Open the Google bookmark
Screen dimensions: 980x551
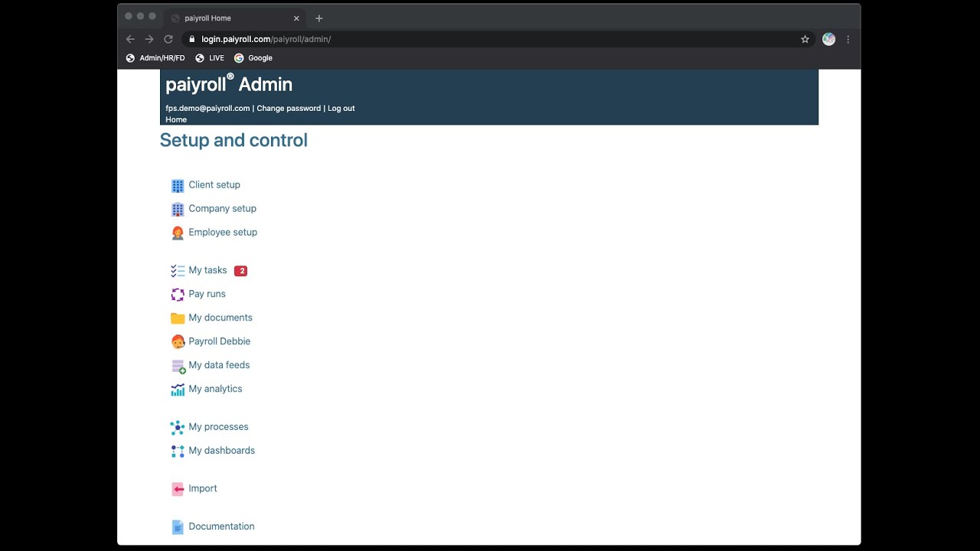[253, 58]
